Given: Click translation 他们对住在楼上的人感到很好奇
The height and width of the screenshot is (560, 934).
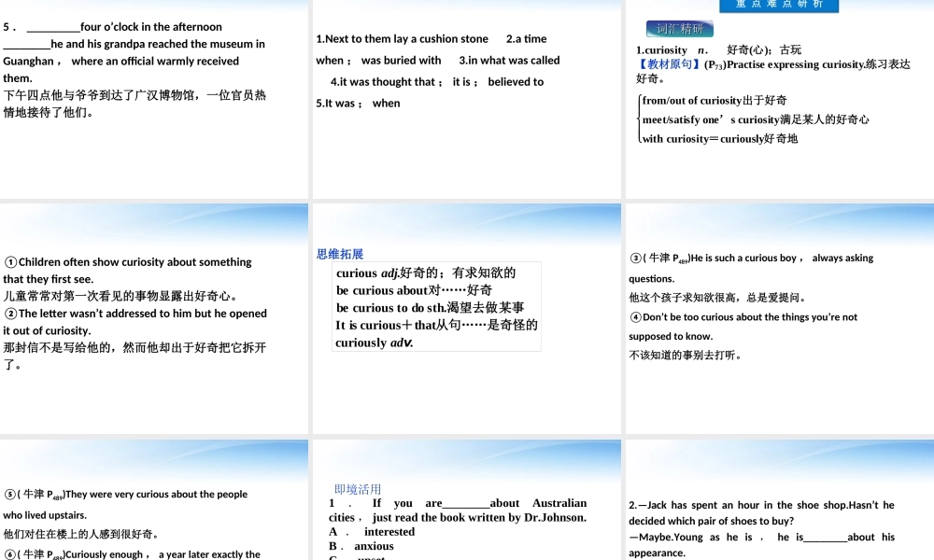Looking at the screenshot, I should click(80, 534).
